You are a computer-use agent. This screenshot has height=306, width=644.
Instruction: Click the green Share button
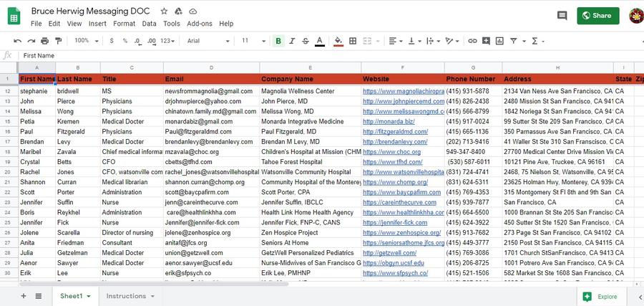[598, 16]
